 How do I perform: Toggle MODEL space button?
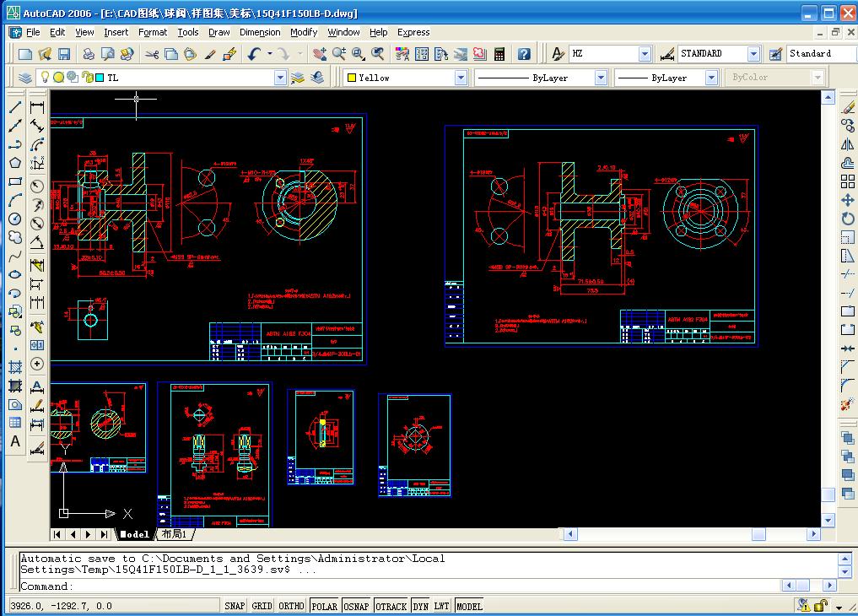coord(469,606)
